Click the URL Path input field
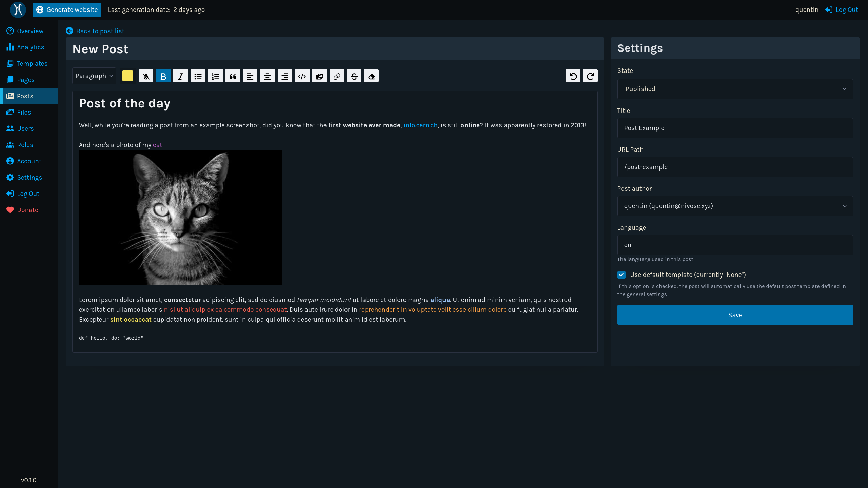This screenshot has height=488, width=868. pyautogui.click(x=735, y=167)
